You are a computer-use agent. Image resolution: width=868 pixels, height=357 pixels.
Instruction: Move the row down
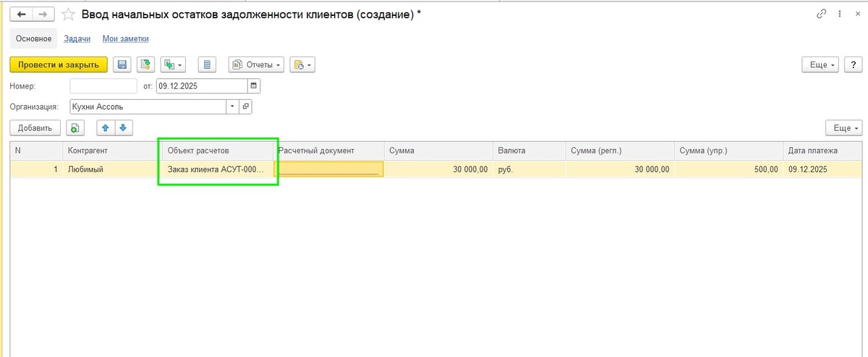(x=124, y=128)
